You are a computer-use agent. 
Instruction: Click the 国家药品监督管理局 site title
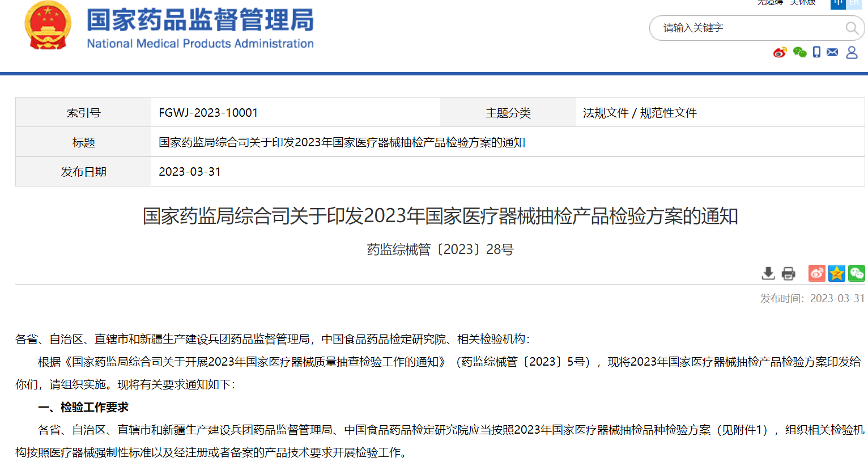(200, 21)
